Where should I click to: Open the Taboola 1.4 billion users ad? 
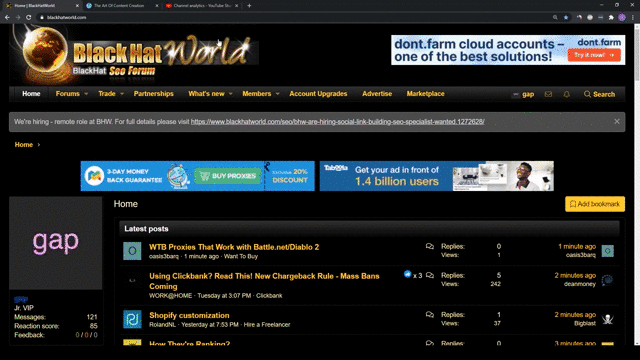point(436,176)
